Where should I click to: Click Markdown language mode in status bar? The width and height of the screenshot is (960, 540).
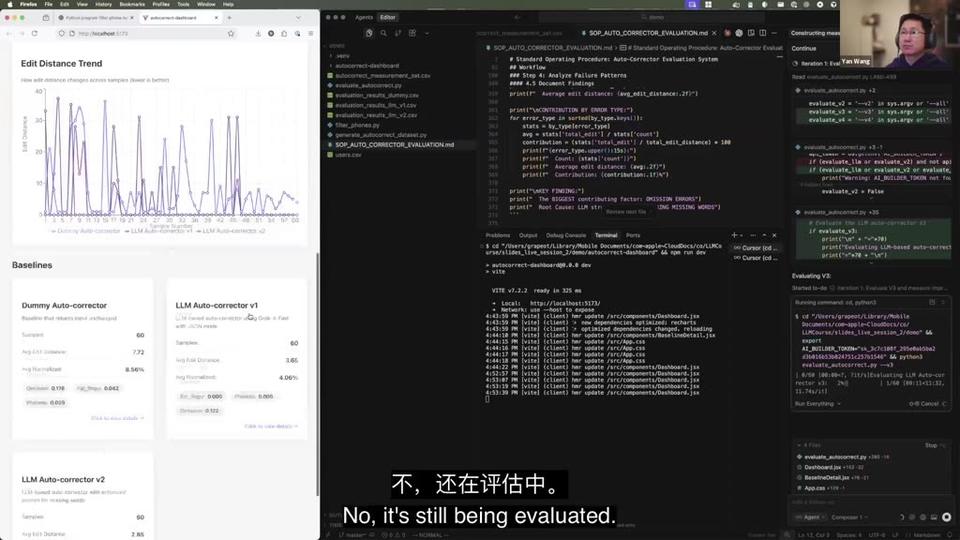pyautogui.click(x=929, y=535)
